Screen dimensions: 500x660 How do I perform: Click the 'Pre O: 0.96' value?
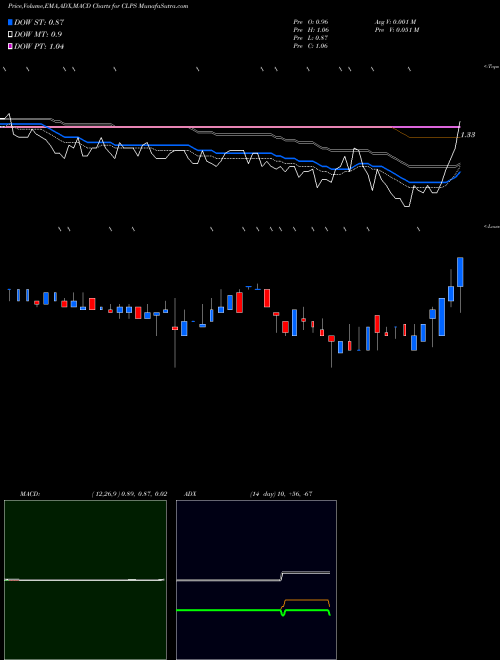click(311, 22)
